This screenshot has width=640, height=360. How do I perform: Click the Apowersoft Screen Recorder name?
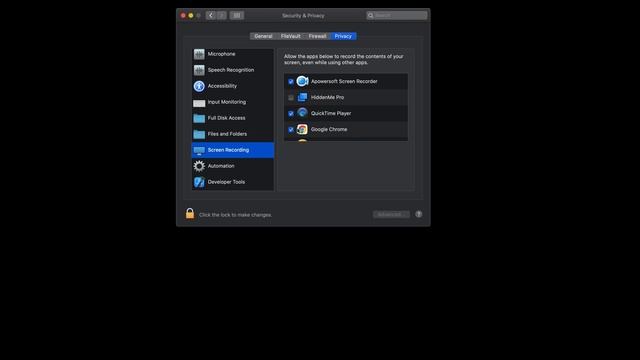(344, 81)
